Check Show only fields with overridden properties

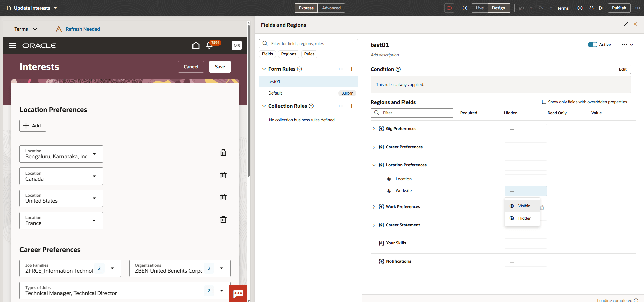(544, 102)
